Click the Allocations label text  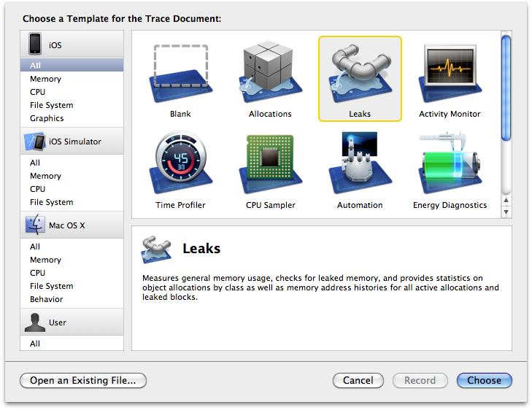tap(270, 114)
